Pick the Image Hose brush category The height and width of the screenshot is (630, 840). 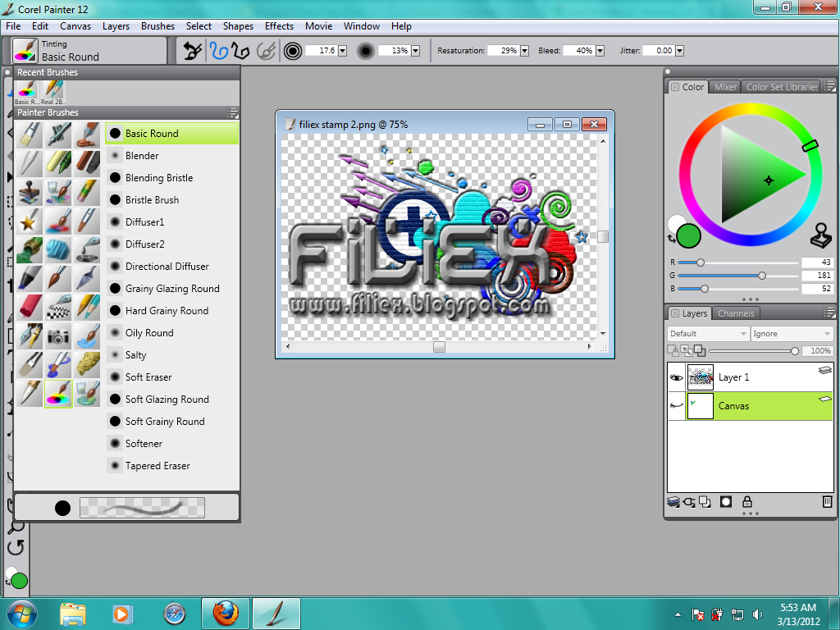point(30,251)
